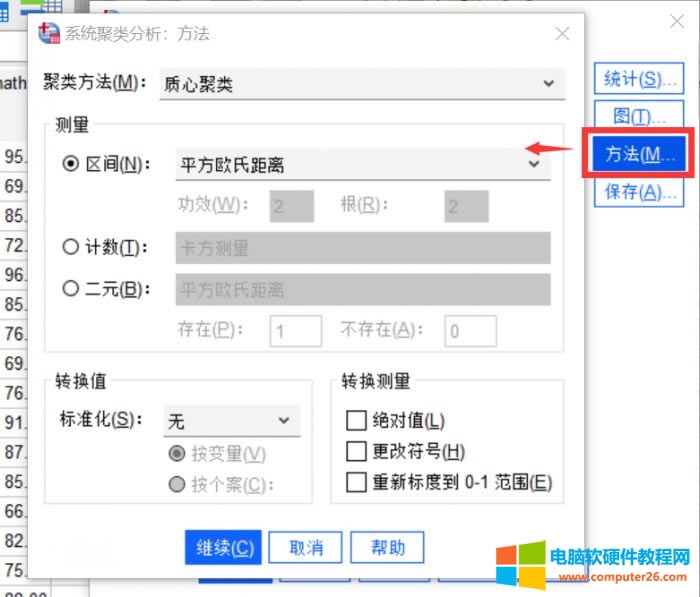This screenshot has width=700, height=597.
Task: Open help via the 帮助 button
Action: click(388, 548)
